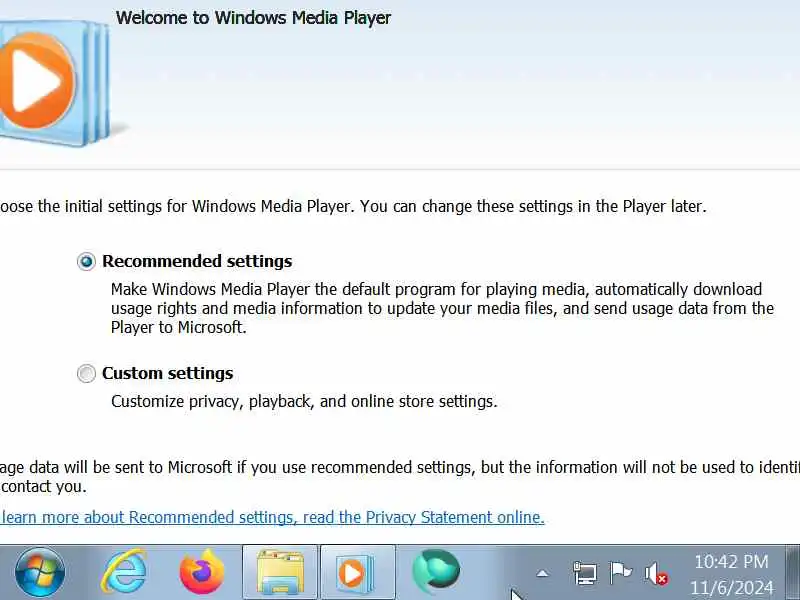
Task: Open Windows Explorer folder taskbar icon
Action: point(280,571)
